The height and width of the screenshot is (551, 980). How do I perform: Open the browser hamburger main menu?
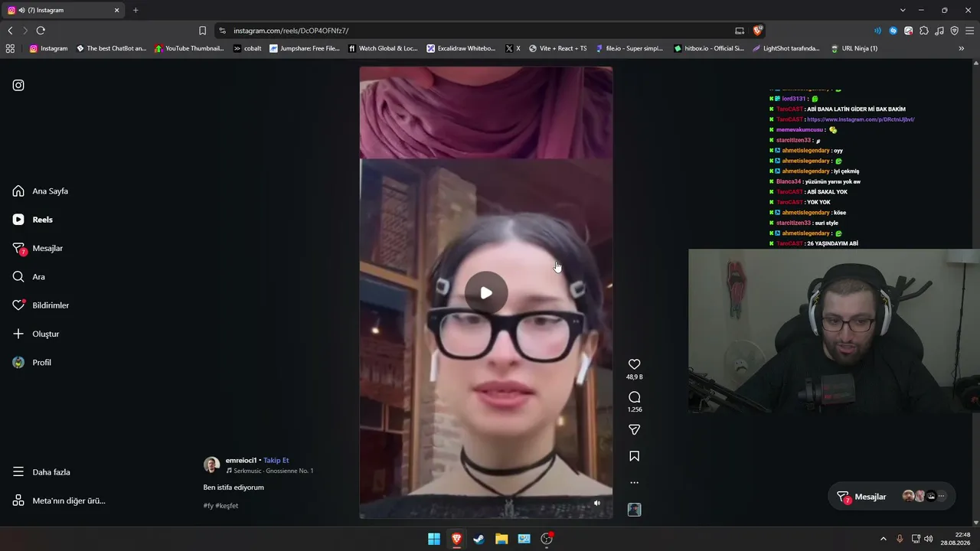[969, 31]
